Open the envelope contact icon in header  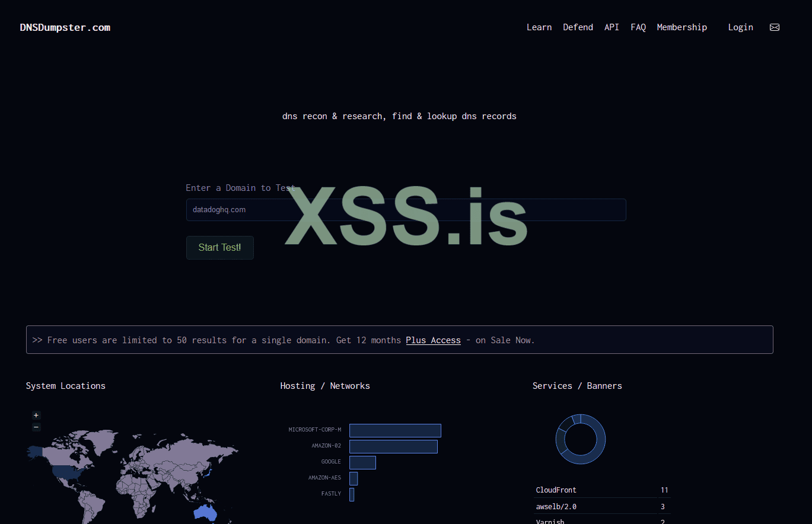pyautogui.click(x=774, y=27)
